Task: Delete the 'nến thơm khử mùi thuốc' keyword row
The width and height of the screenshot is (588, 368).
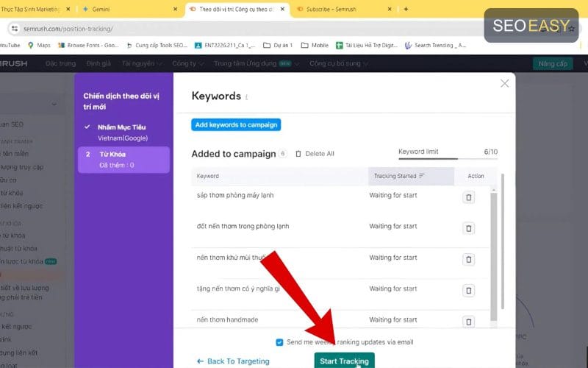Action: [468, 260]
